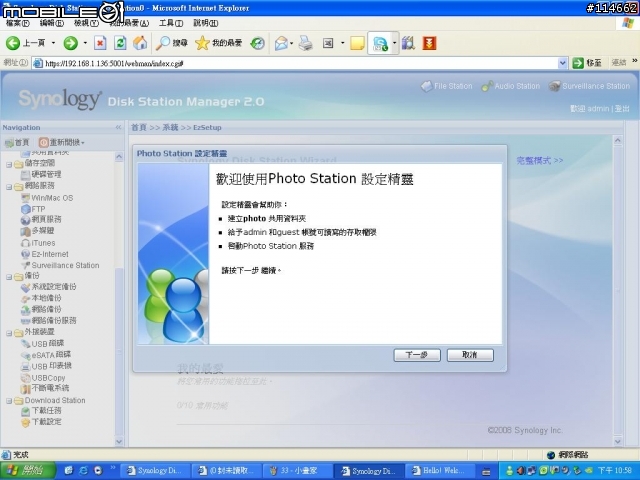Refresh the page with green arrows icon

(x=120, y=43)
